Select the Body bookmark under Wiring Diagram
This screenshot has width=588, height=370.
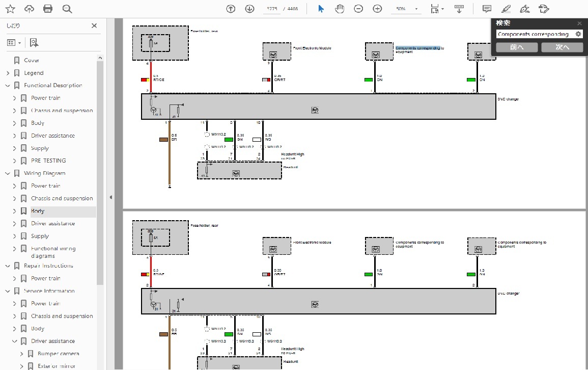point(38,211)
